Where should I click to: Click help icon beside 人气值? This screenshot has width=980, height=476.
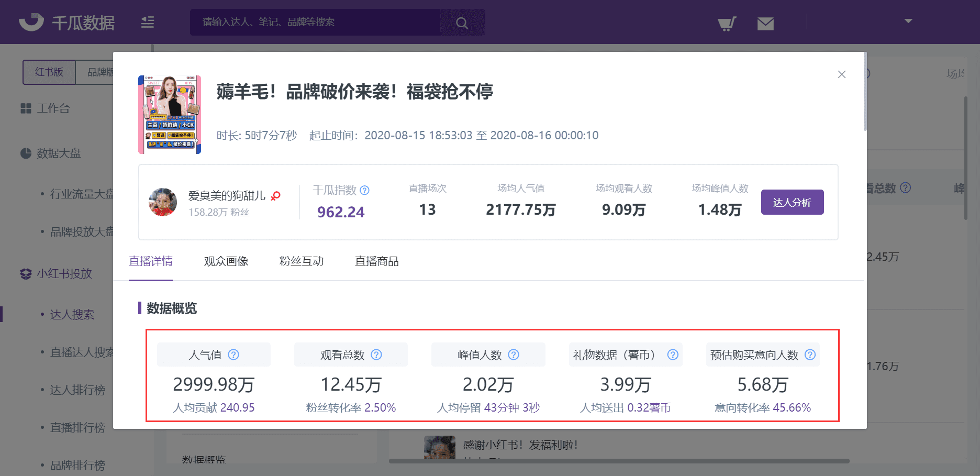click(x=234, y=355)
